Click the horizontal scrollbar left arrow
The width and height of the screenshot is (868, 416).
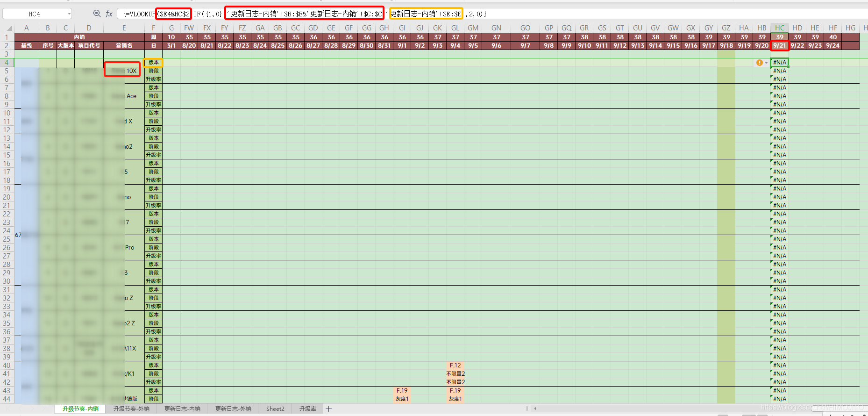[x=535, y=409]
